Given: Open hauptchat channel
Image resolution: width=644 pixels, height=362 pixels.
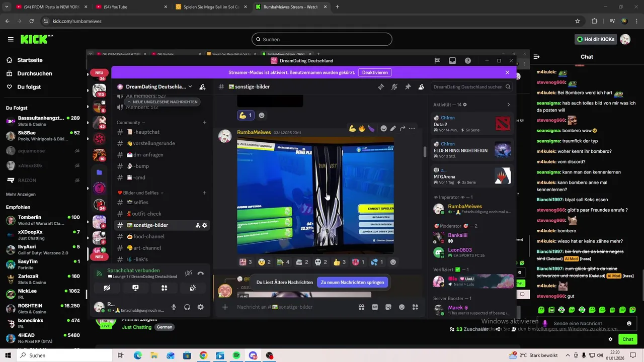Looking at the screenshot, I should (162, 132).
